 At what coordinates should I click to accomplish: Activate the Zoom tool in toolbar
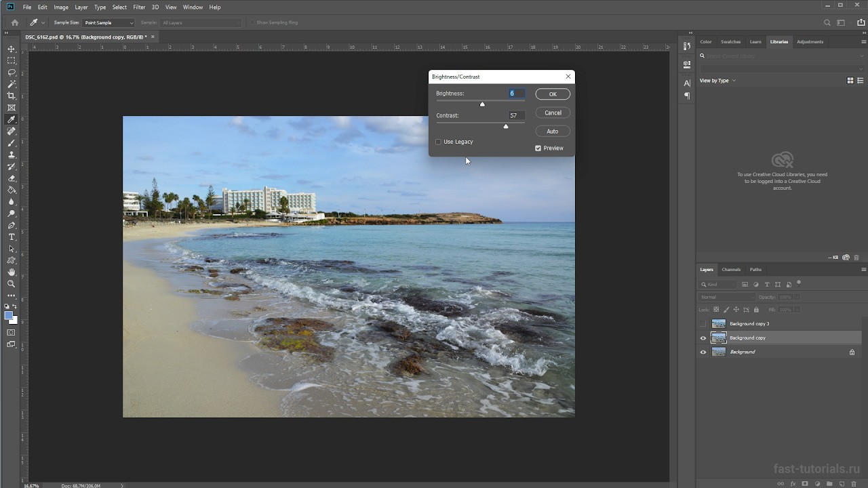coord(12,283)
